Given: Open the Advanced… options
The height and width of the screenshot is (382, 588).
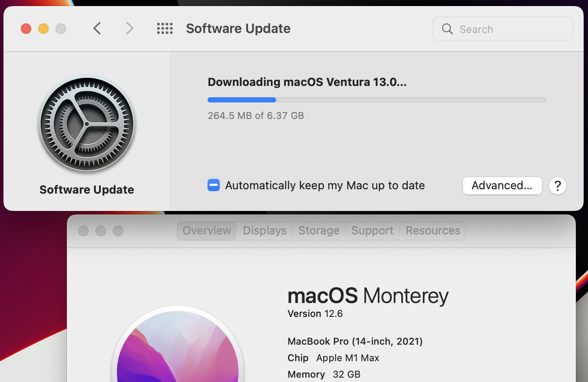Looking at the screenshot, I should [x=502, y=186].
